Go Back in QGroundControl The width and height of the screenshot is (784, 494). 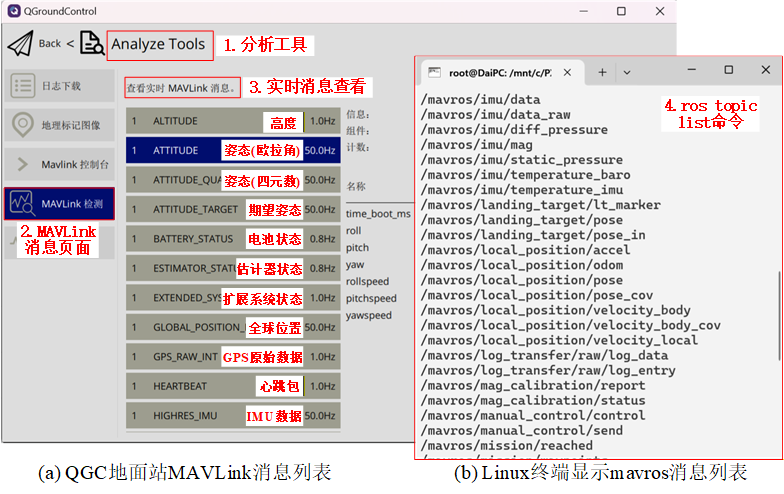(50, 44)
